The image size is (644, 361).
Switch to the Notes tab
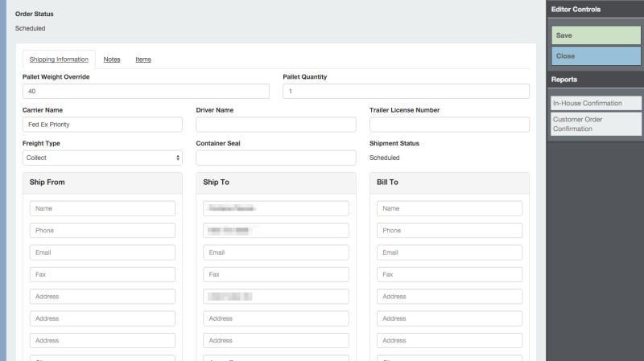[x=112, y=59]
